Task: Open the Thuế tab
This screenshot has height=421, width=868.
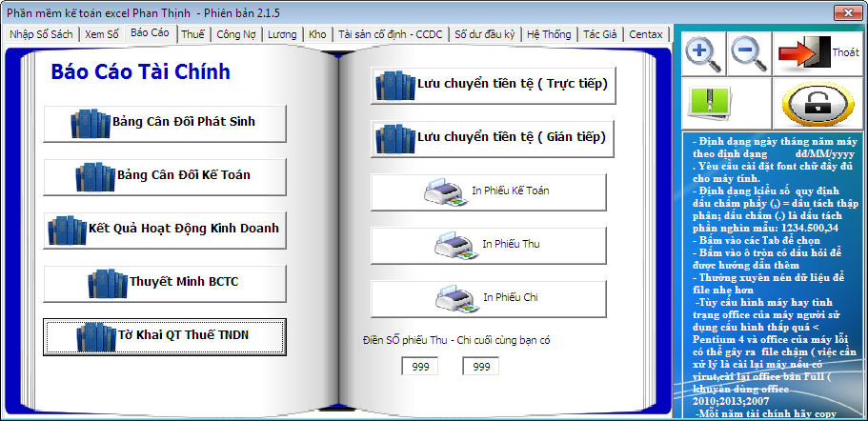Action: 193,34
